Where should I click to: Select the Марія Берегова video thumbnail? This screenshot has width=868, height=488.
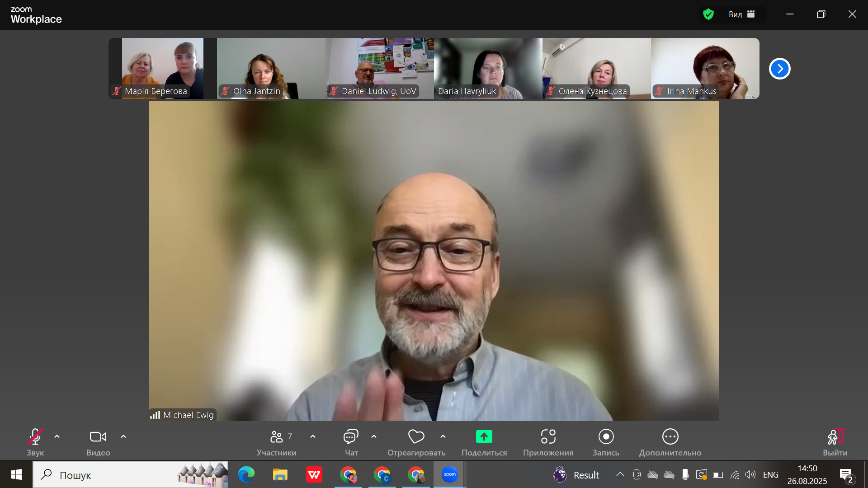coord(163,68)
